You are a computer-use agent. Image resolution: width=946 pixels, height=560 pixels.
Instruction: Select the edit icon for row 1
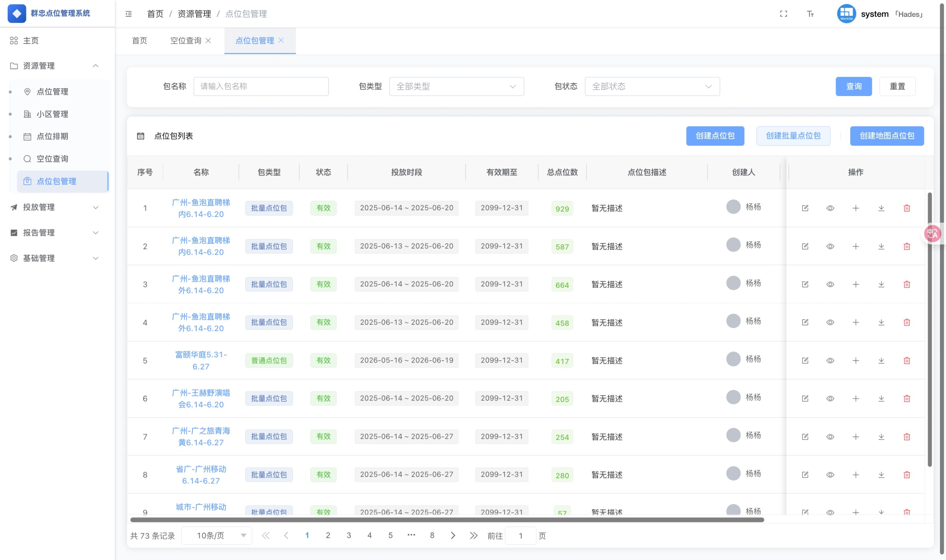click(x=805, y=208)
